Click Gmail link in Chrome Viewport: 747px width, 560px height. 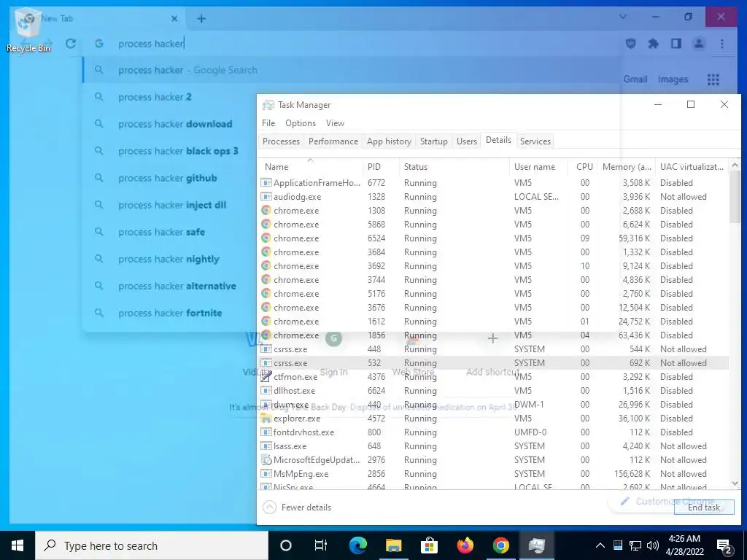point(635,79)
